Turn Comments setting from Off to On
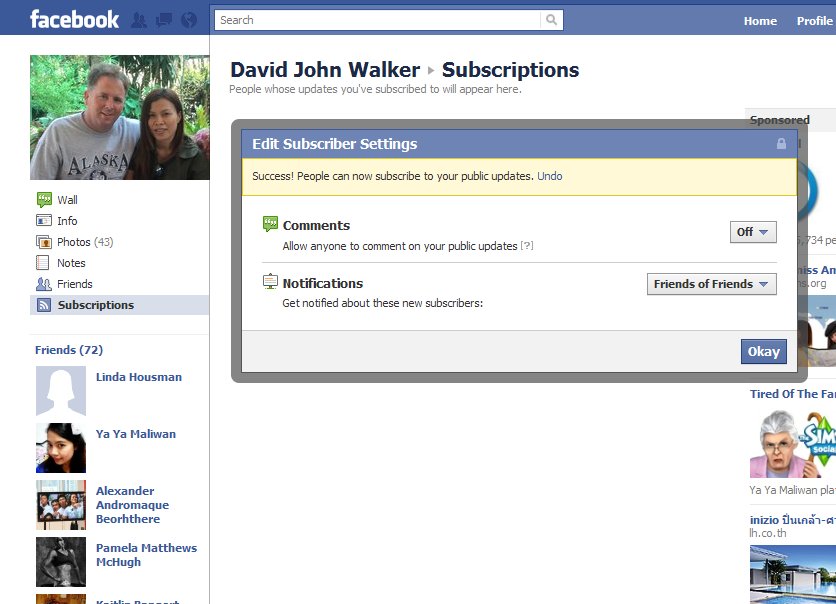 pyautogui.click(x=753, y=231)
